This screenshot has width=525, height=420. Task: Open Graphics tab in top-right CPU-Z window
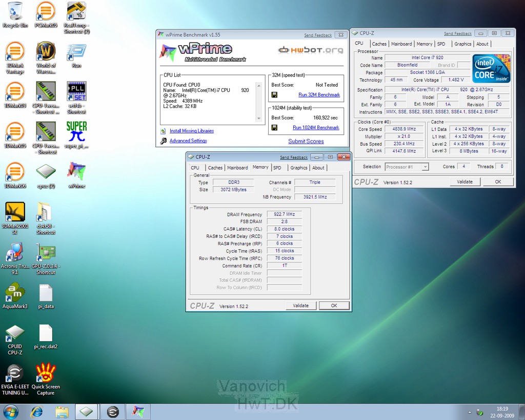tap(463, 44)
